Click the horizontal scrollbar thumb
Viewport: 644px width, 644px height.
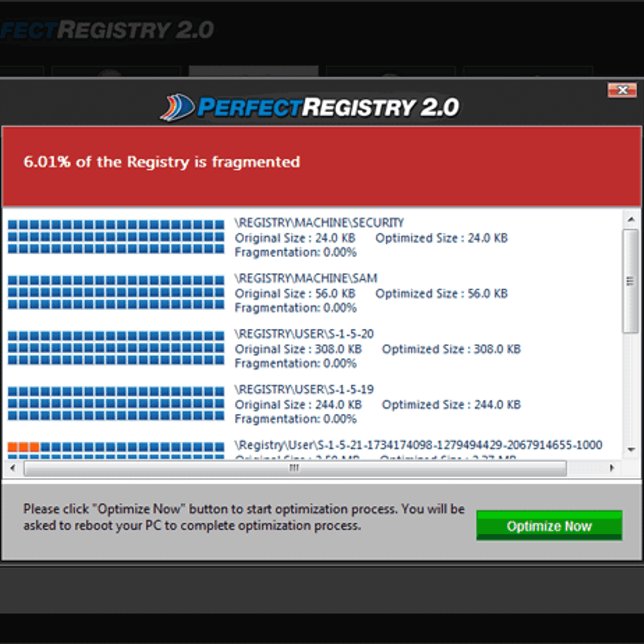pyautogui.click(x=295, y=468)
